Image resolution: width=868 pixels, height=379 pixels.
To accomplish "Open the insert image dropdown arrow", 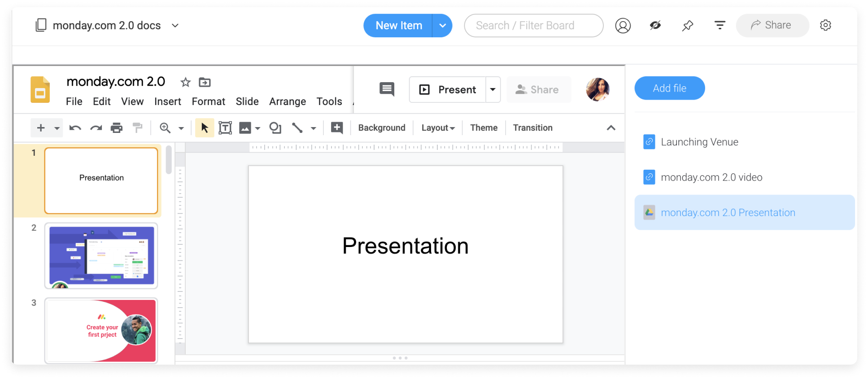I will click(257, 128).
